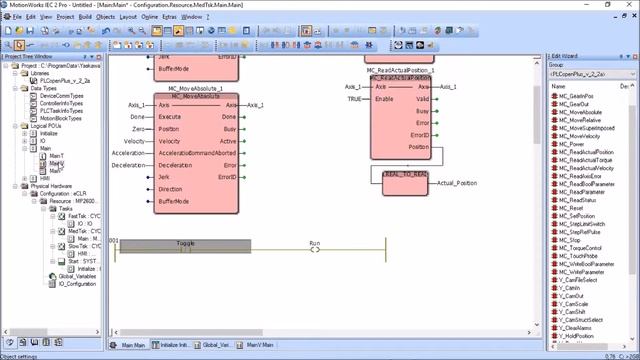The height and width of the screenshot is (360, 640).
Task: Choose MC_ReadActualPosition in Edit Wizard list
Action: point(586,152)
